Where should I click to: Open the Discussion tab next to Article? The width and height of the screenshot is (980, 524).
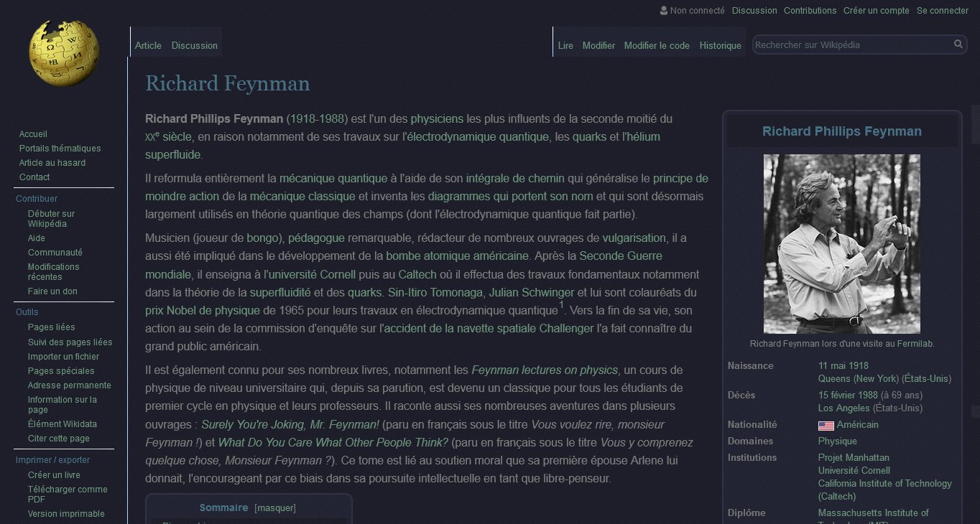(194, 45)
